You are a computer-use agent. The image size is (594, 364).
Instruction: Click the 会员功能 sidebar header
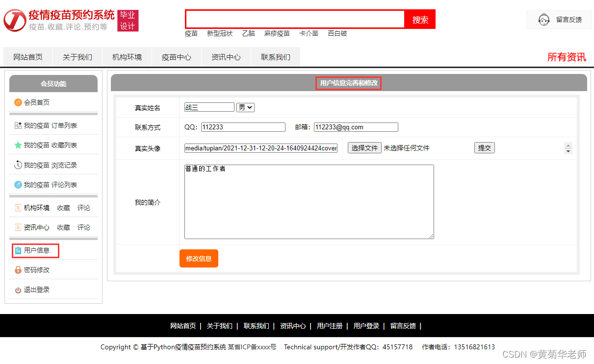point(53,84)
